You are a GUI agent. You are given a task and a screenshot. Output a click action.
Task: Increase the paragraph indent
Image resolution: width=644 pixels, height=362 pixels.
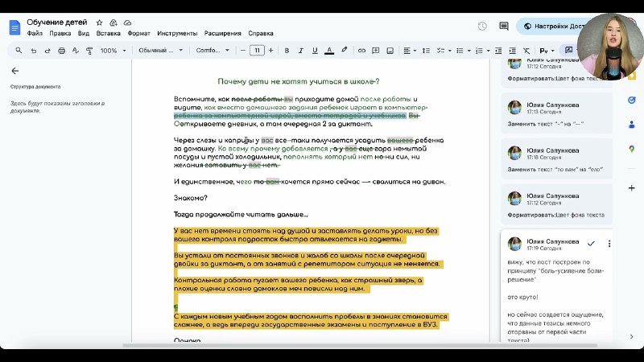[512, 51]
